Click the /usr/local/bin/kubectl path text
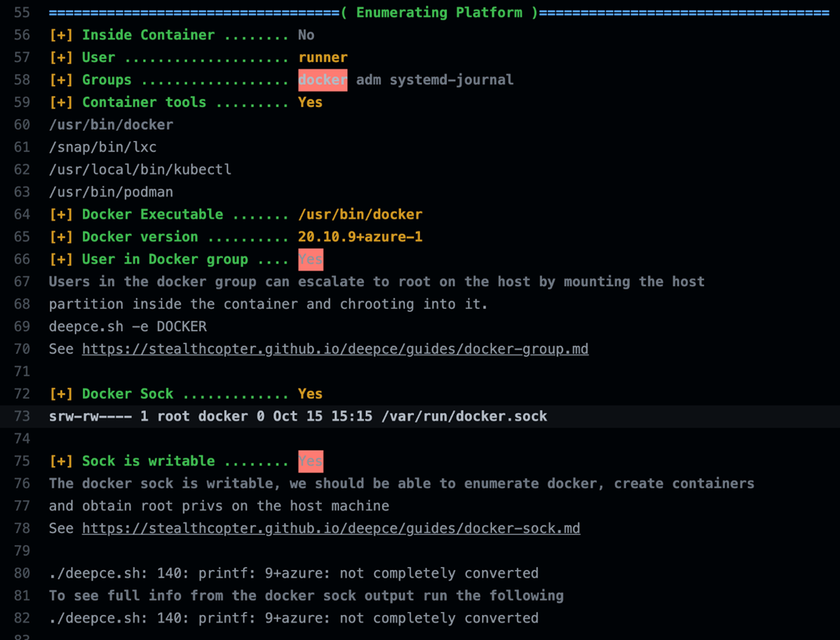Image resolution: width=840 pixels, height=640 pixels. [140, 170]
